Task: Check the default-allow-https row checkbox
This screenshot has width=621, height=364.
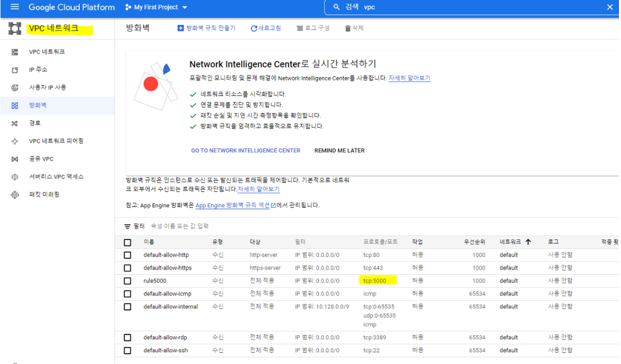Action: click(x=128, y=268)
